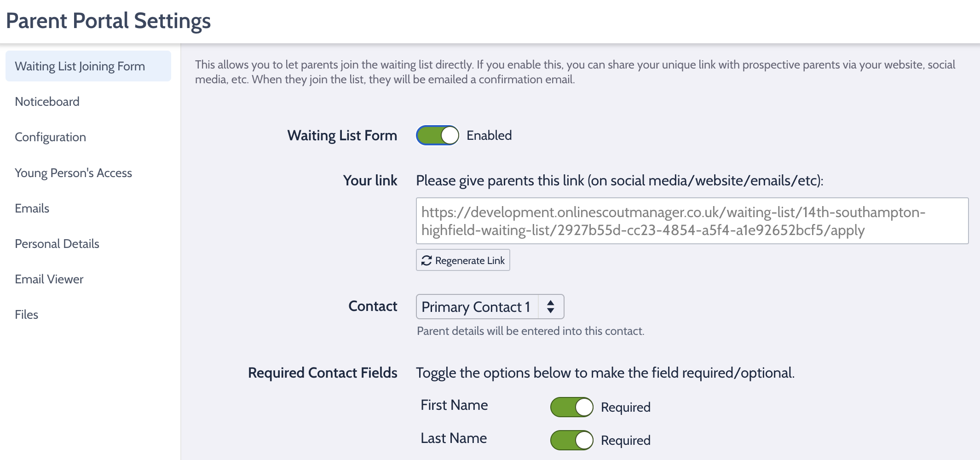Disable the Waiting List Form toggle
The height and width of the screenshot is (460, 980).
tap(438, 135)
